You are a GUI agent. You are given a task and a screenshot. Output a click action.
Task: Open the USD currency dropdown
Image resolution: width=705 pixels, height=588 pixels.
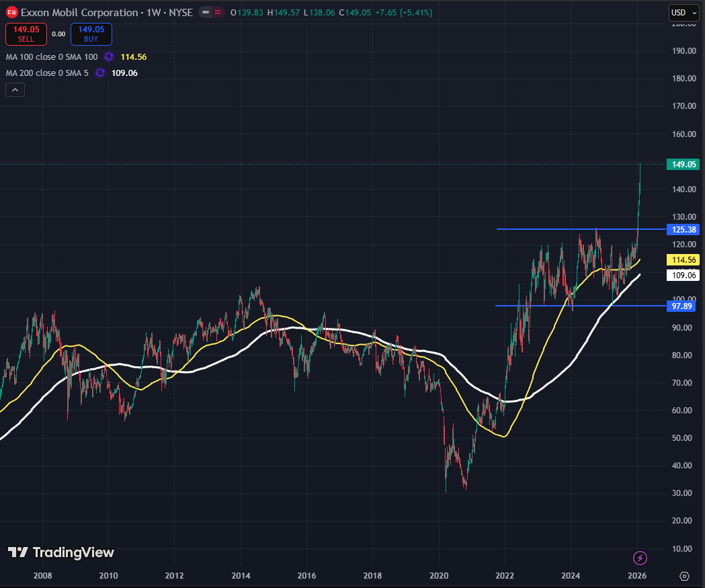[684, 13]
